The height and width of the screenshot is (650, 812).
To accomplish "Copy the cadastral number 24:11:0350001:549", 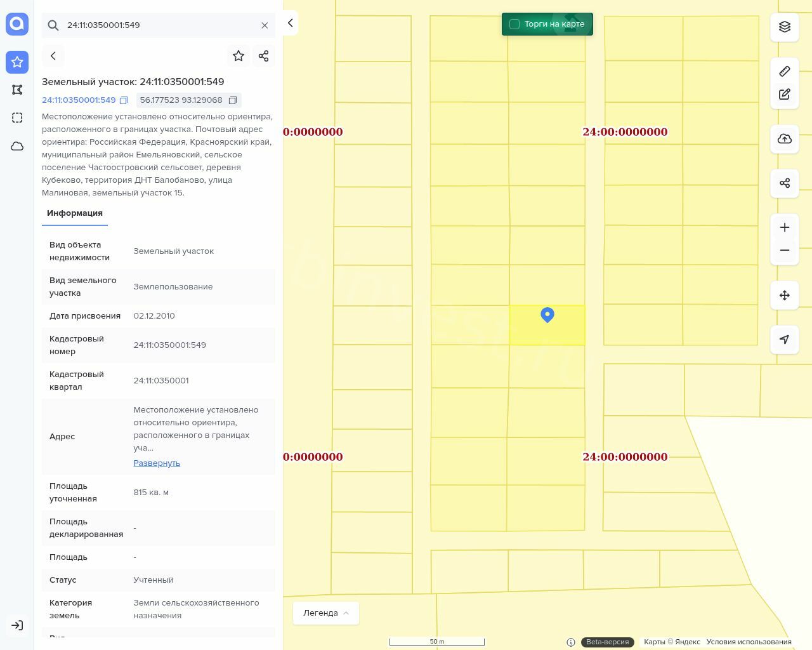I will point(124,100).
